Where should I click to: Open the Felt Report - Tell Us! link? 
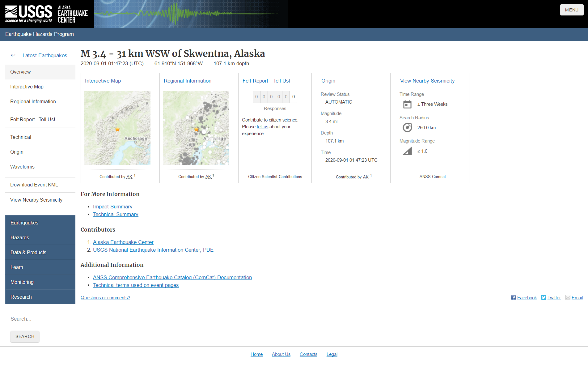coord(266,81)
